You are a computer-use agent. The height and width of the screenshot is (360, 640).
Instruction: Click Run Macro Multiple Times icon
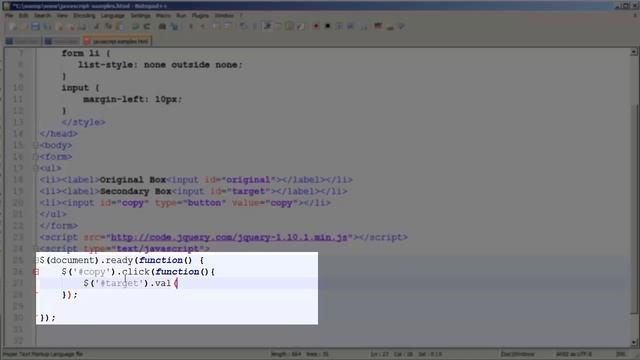tap(351, 27)
